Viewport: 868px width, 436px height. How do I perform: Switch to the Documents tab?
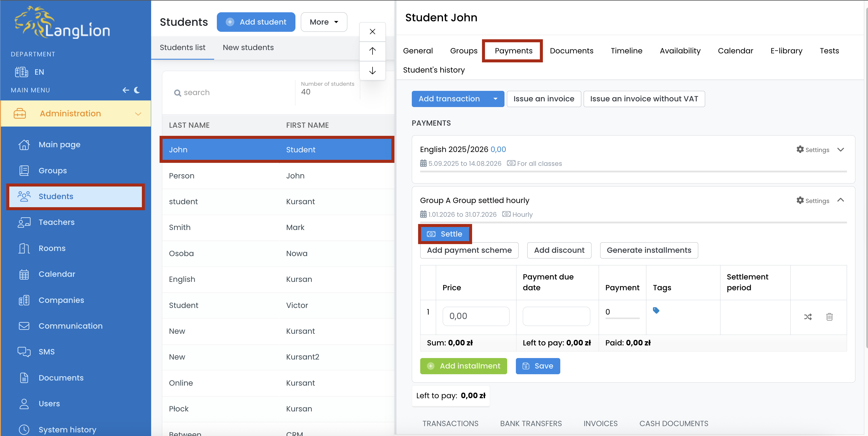click(571, 51)
